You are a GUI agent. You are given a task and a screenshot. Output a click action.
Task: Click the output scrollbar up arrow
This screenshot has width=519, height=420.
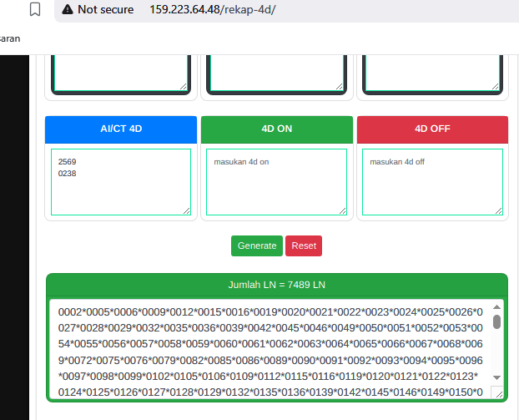(x=497, y=307)
